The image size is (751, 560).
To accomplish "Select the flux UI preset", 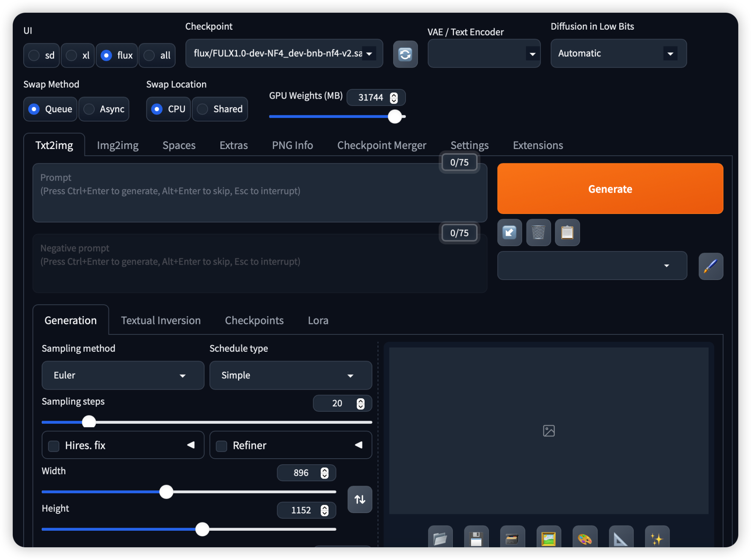I will click(x=117, y=56).
